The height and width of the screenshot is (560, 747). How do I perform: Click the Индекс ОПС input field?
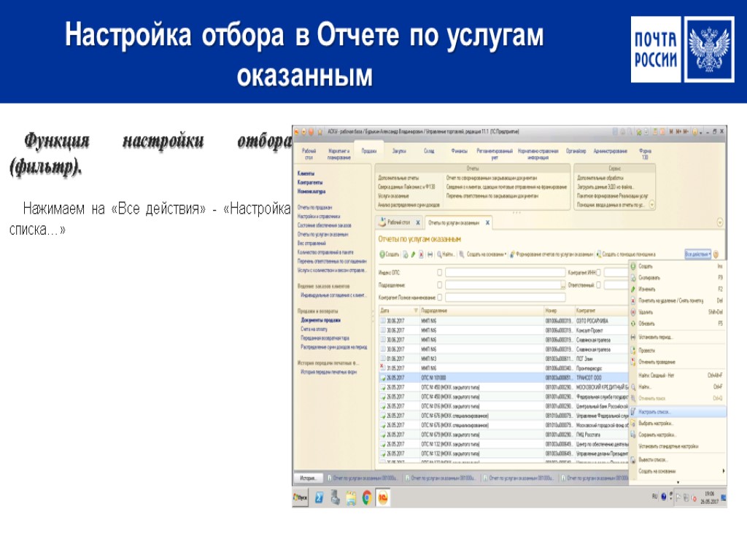[506, 273]
